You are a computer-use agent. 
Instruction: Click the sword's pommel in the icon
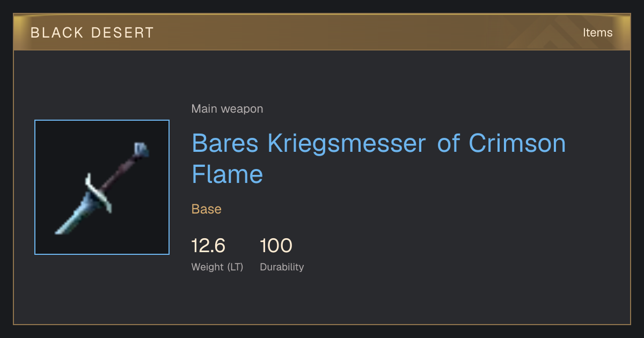click(141, 149)
